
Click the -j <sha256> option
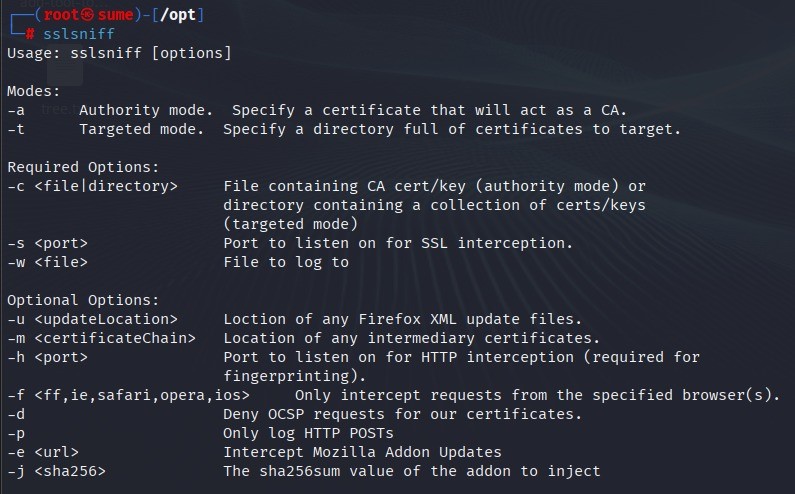coord(56,471)
